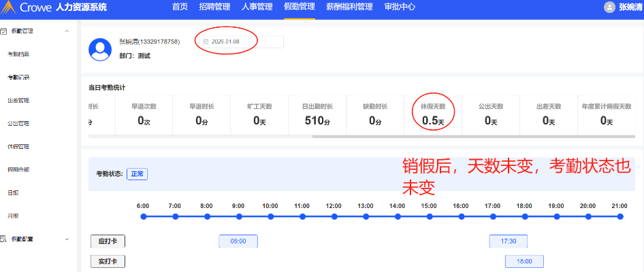Click the 正常 attendance status tag
644x272 pixels.
point(137,174)
